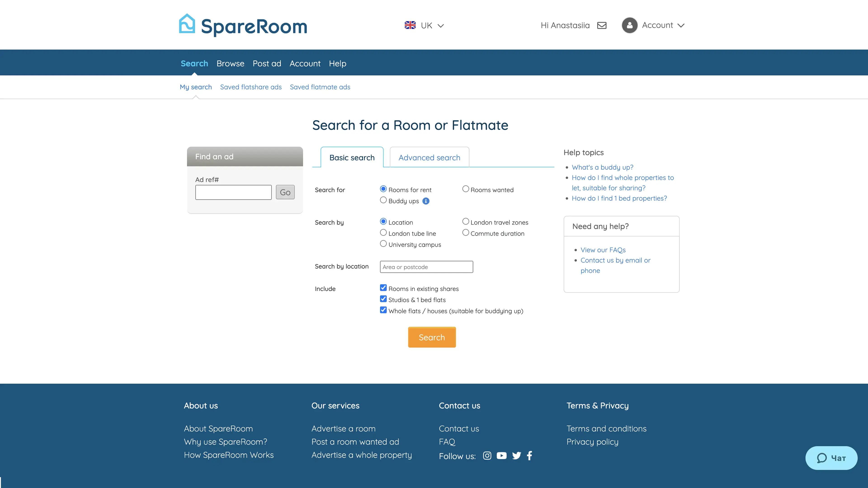The height and width of the screenshot is (488, 868).
Task: Click the Area or postcode field
Action: (426, 267)
